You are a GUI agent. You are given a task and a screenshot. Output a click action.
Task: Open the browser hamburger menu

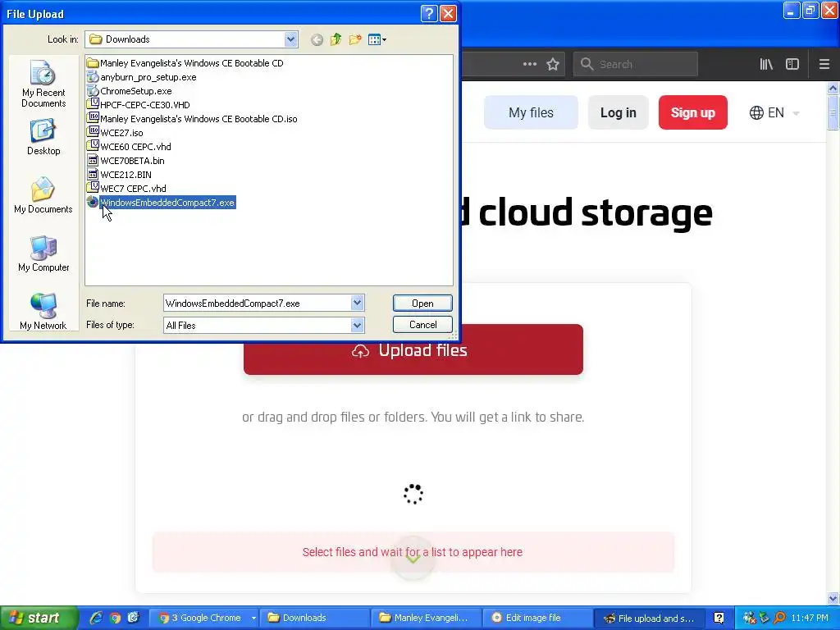click(x=824, y=64)
